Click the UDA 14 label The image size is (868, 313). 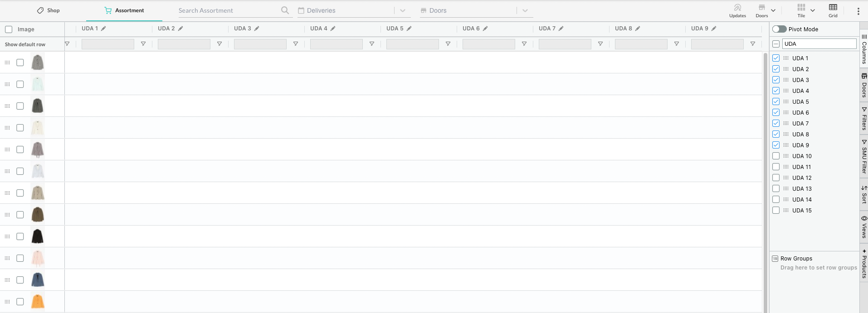(802, 199)
